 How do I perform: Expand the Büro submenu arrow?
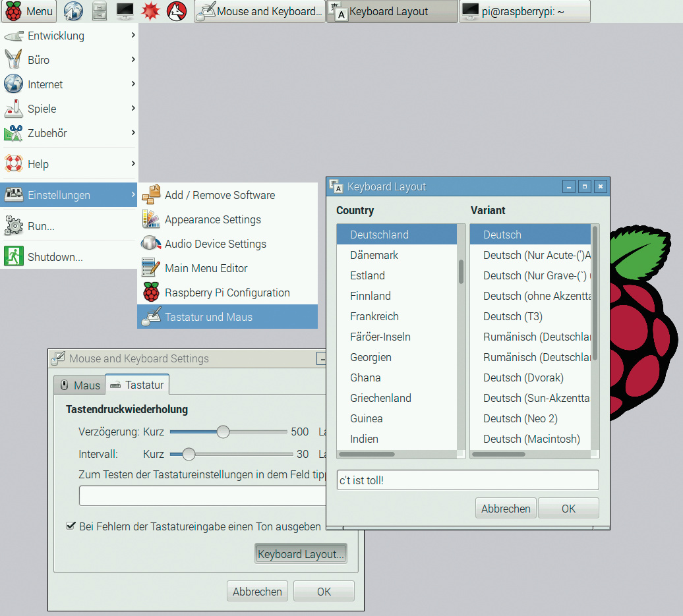pyautogui.click(x=133, y=59)
